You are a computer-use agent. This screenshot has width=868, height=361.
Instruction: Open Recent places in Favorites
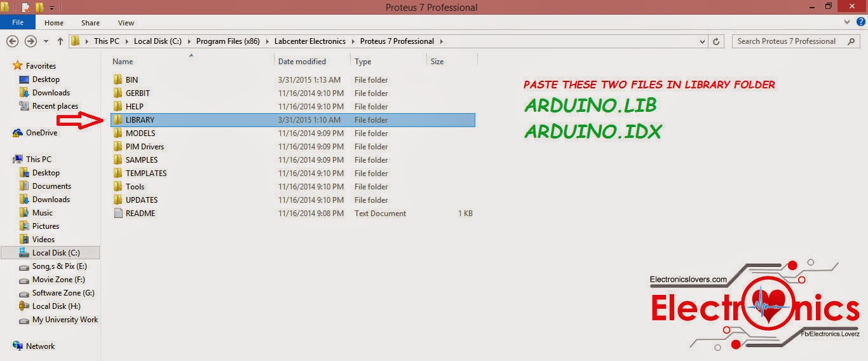pos(55,106)
